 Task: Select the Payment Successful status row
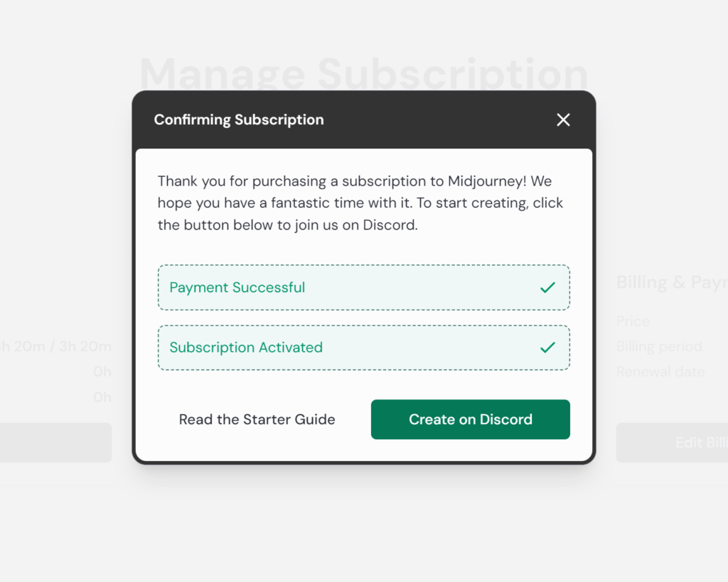[363, 287]
